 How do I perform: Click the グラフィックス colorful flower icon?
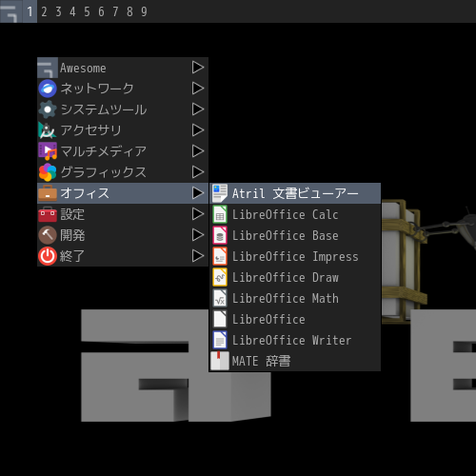pyautogui.click(x=48, y=172)
